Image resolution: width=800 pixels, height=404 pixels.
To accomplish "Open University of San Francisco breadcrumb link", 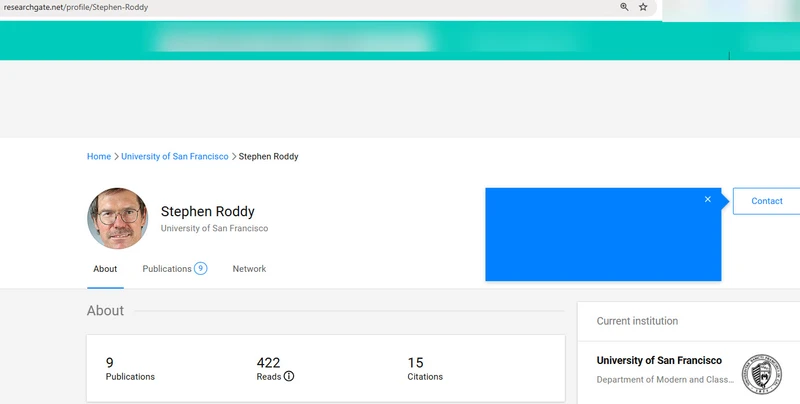I will (x=174, y=157).
